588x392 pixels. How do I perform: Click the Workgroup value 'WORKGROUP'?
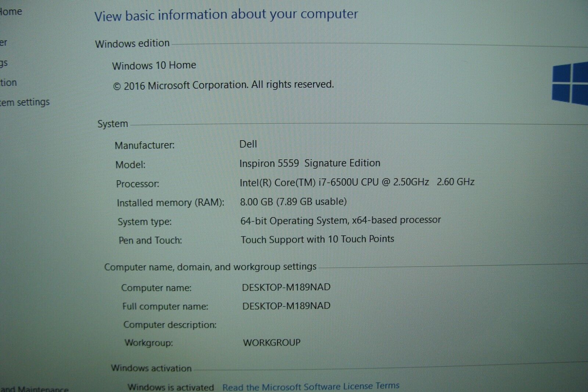(272, 342)
